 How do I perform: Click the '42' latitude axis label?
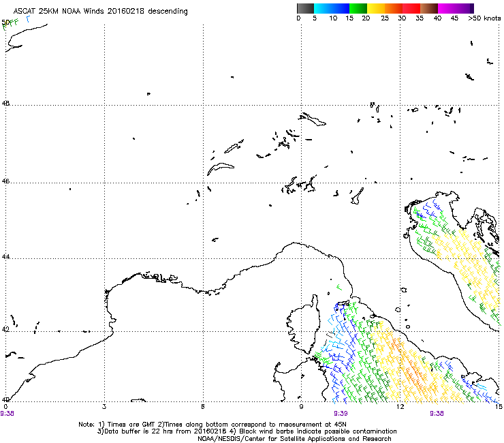(x=5, y=329)
